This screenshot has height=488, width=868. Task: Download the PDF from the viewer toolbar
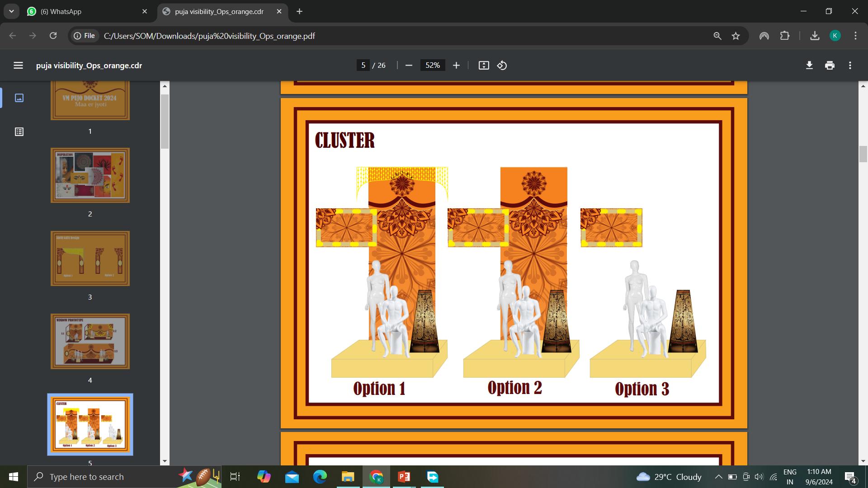(x=809, y=66)
